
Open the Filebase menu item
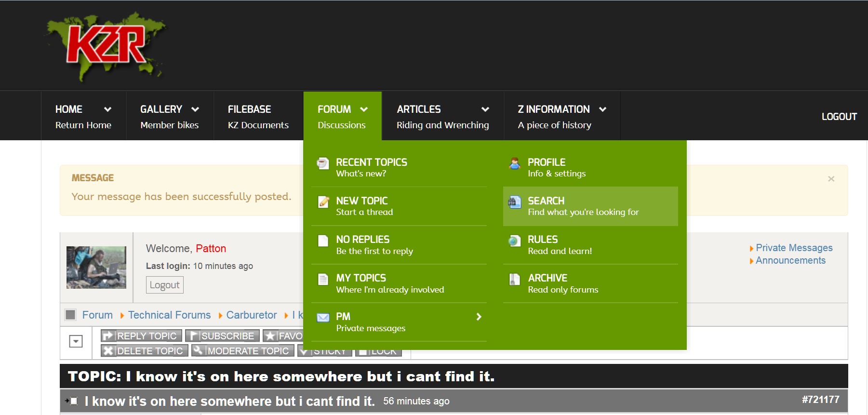258,116
